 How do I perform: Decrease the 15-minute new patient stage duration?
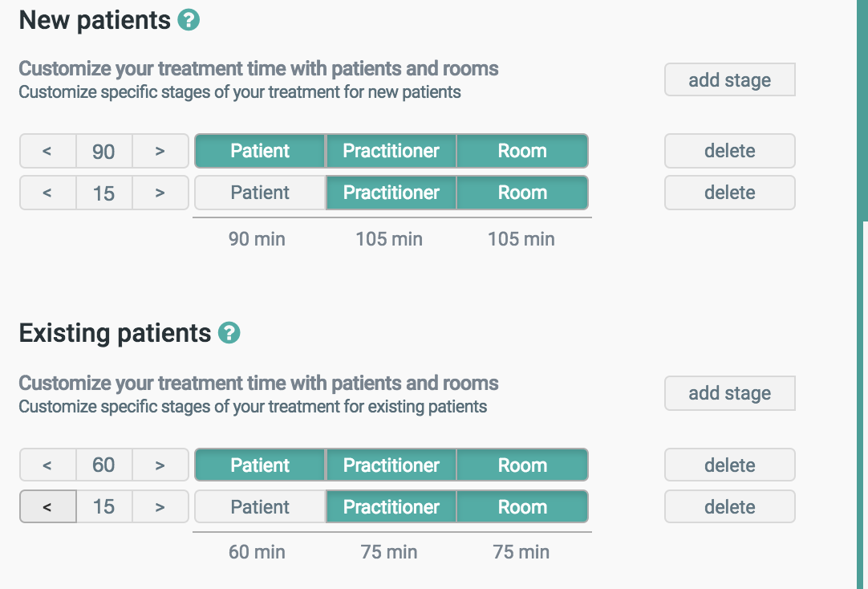click(x=47, y=193)
